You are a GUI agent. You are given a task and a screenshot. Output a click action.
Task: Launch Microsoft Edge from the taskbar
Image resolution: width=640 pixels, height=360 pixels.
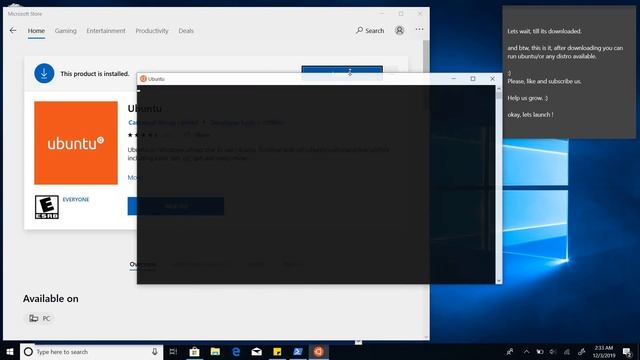point(236,351)
